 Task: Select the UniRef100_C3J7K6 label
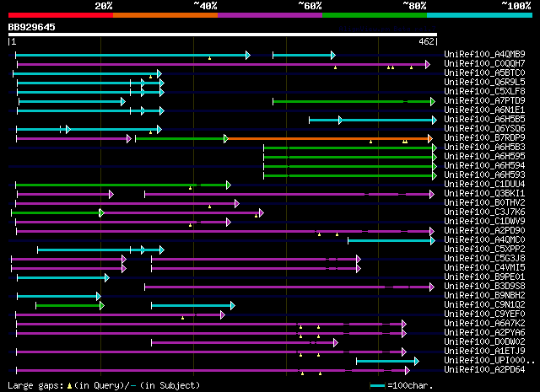tap(484, 212)
